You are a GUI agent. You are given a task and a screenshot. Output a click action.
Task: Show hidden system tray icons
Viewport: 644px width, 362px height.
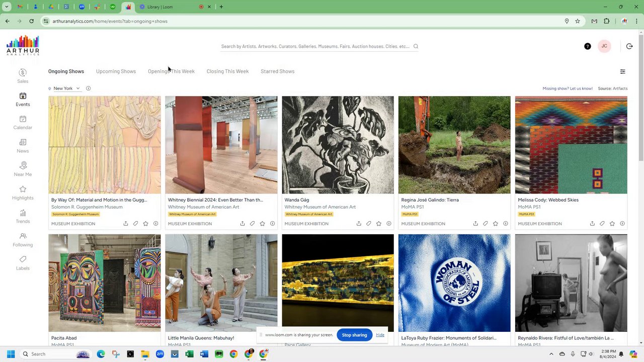551,354
